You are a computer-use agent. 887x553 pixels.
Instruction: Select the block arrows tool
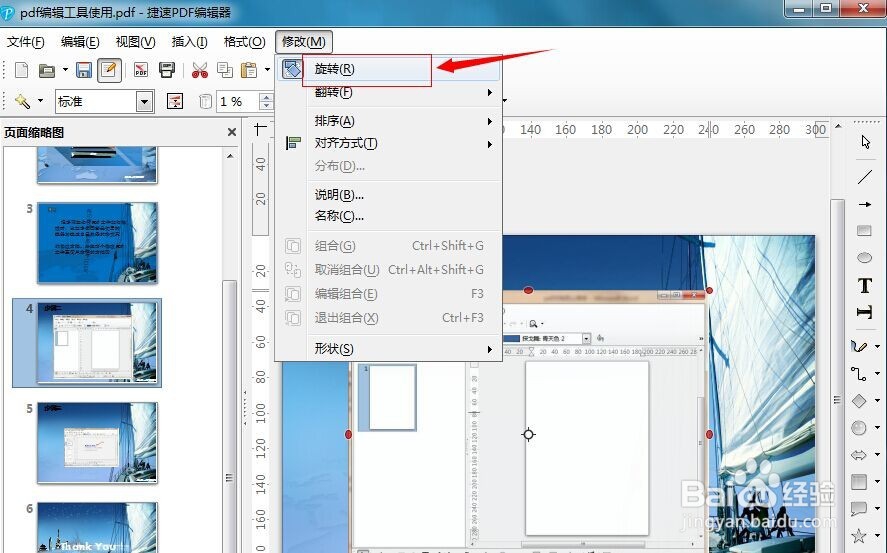pos(859,455)
